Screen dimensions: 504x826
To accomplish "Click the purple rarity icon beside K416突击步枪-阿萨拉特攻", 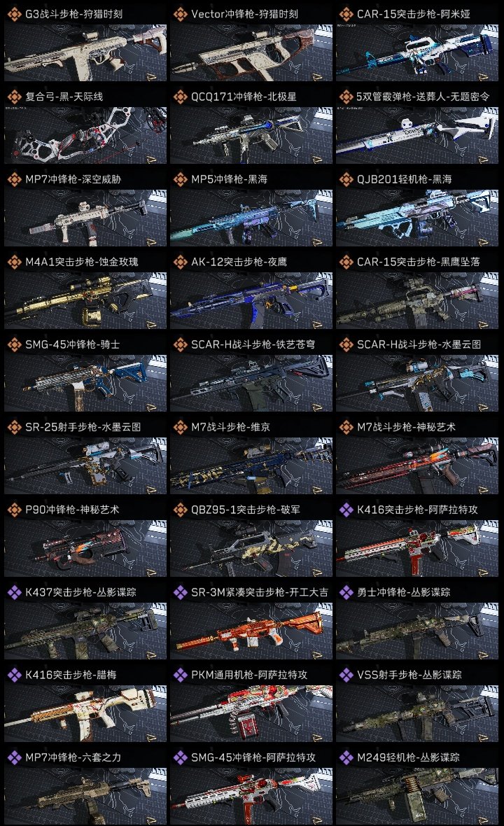I will point(346,510).
